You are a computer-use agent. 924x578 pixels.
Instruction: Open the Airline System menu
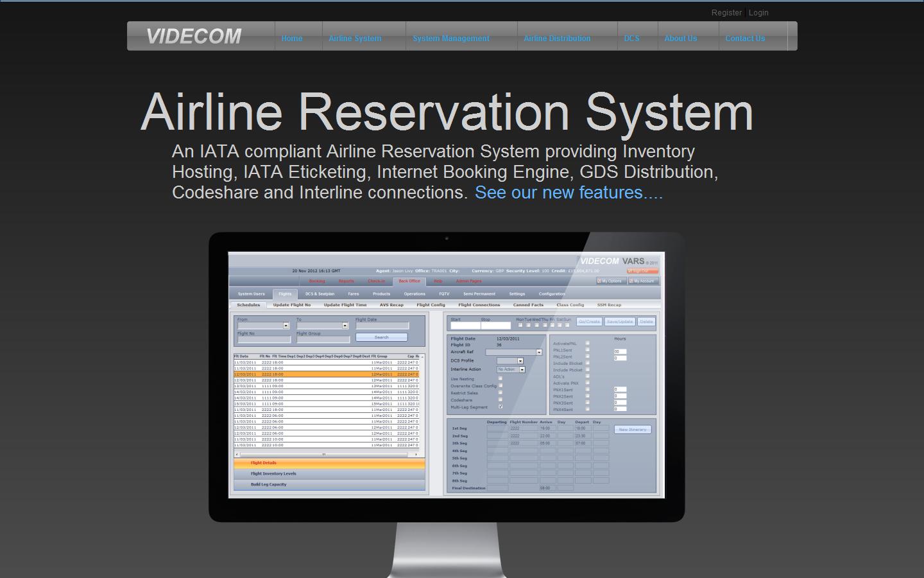[355, 39]
